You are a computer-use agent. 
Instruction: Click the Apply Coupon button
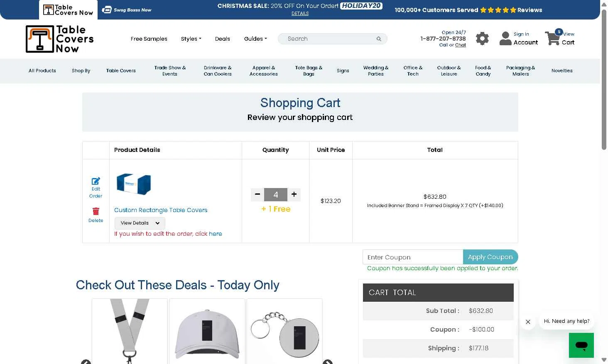(490, 257)
